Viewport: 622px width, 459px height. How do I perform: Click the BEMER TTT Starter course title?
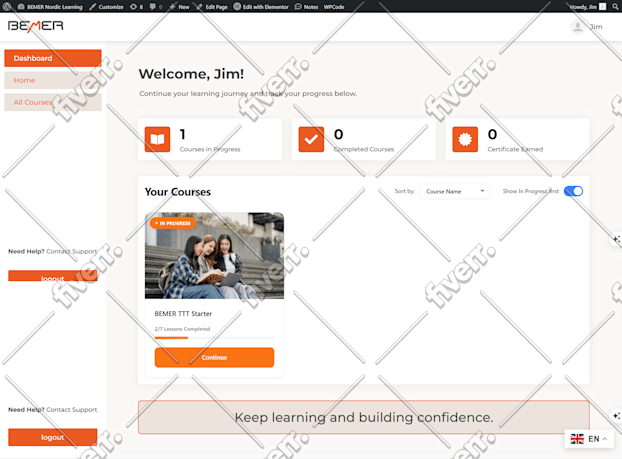click(x=183, y=314)
